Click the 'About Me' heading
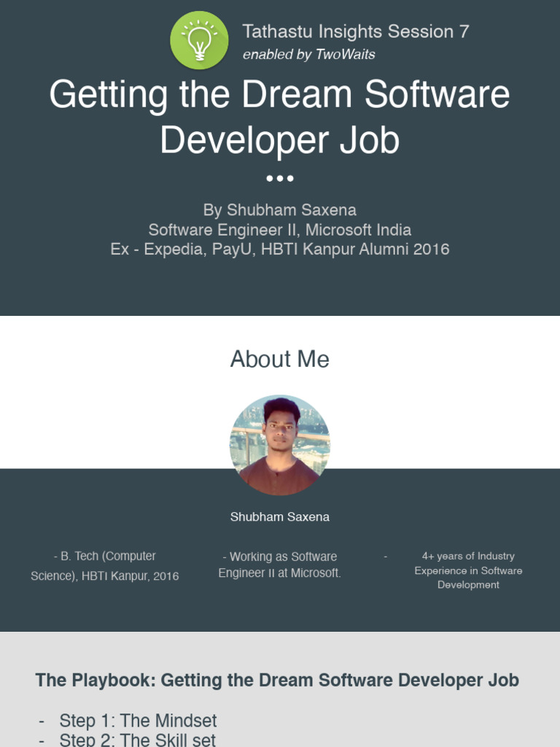This screenshot has height=747, width=560. click(x=279, y=359)
